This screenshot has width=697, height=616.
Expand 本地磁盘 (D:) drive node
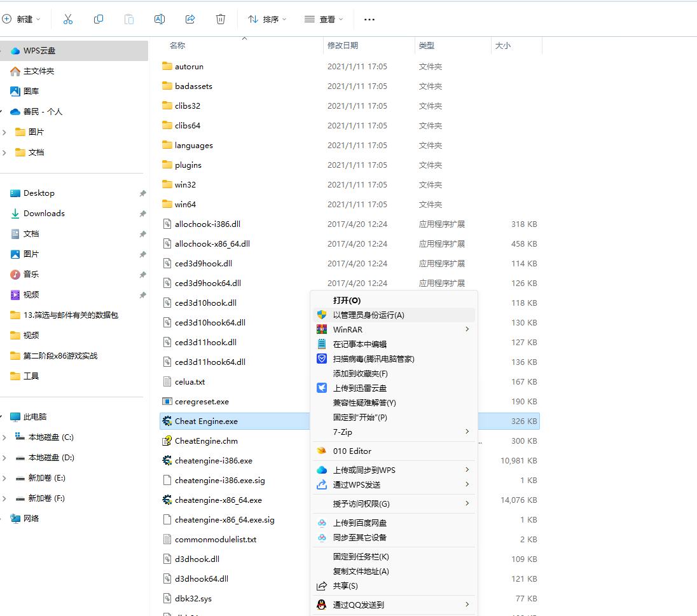pyautogui.click(x=4, y=458)
